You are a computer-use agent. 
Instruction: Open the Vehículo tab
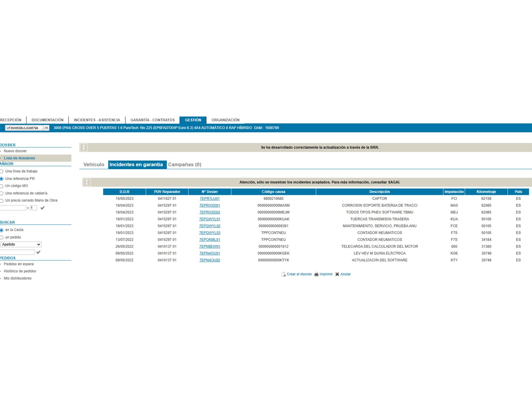[94, 164]
